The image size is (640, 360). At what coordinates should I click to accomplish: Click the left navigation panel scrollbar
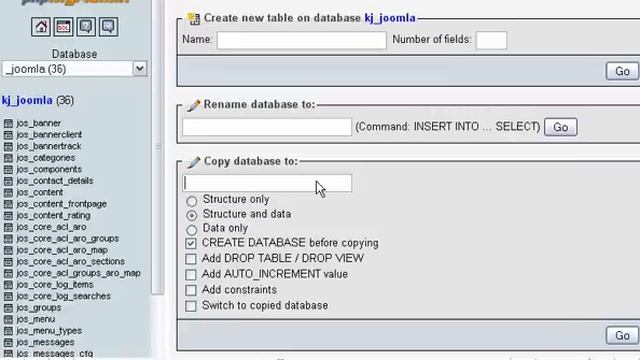click(x=158, y=147)
